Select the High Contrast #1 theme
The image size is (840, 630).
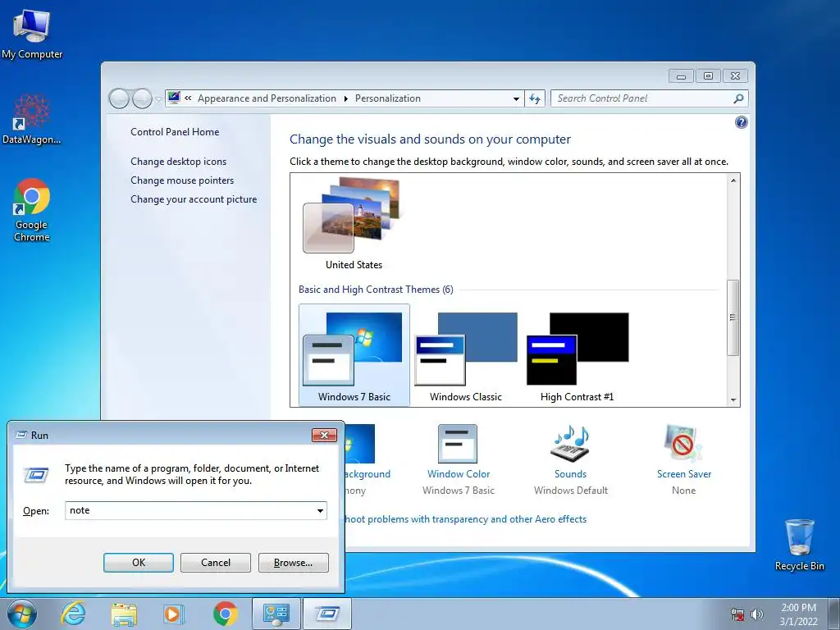[x=577, y=355]
